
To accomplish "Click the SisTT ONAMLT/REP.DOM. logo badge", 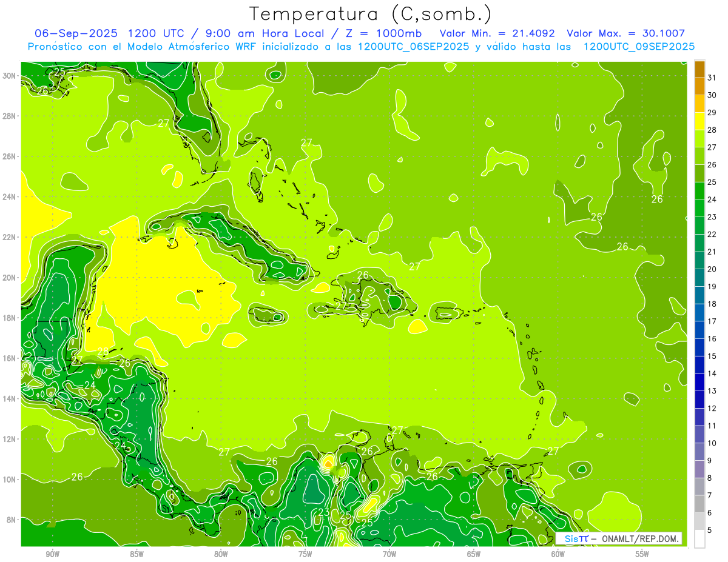I will [x=619, y=538].
